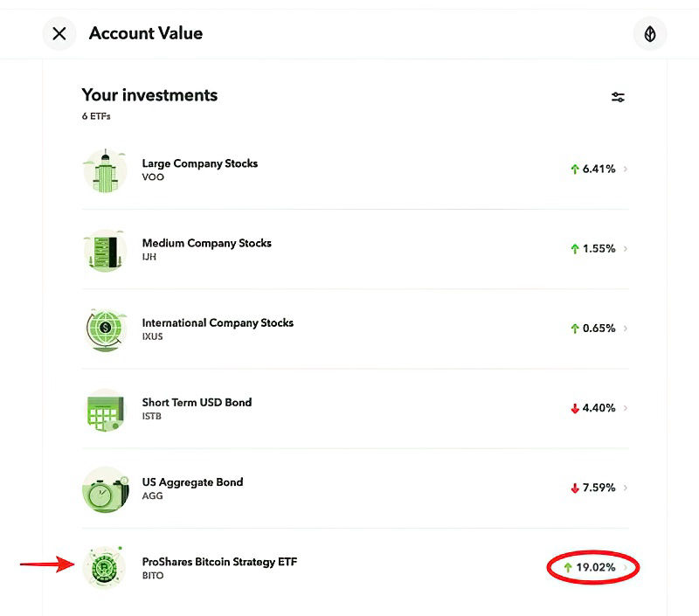Click the 19.02% gain on BITO
The image size is (699, 616).
click(595, 568)
